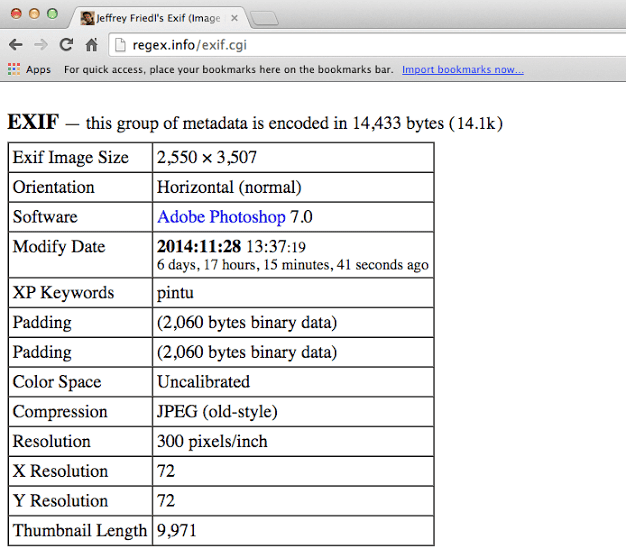The width and height of the screenshot is (626, 558).
Task: Open a new tab
Action: [263, 18]
